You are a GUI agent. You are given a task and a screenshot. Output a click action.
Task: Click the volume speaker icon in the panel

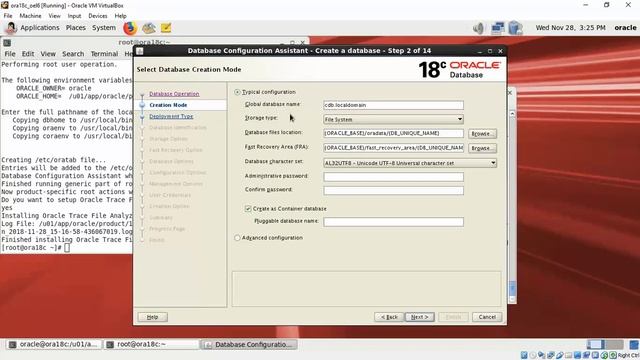(478, 28)
